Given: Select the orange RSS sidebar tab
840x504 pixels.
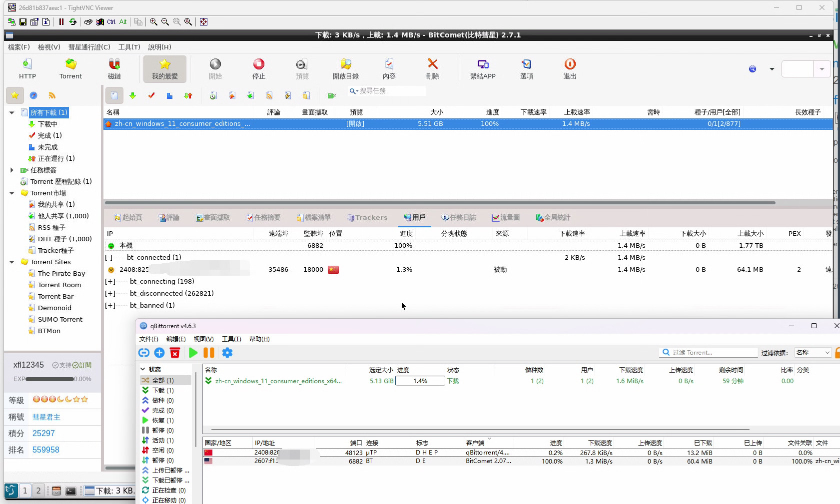Looking at the screenshot, I should click(x=52, y=95).
